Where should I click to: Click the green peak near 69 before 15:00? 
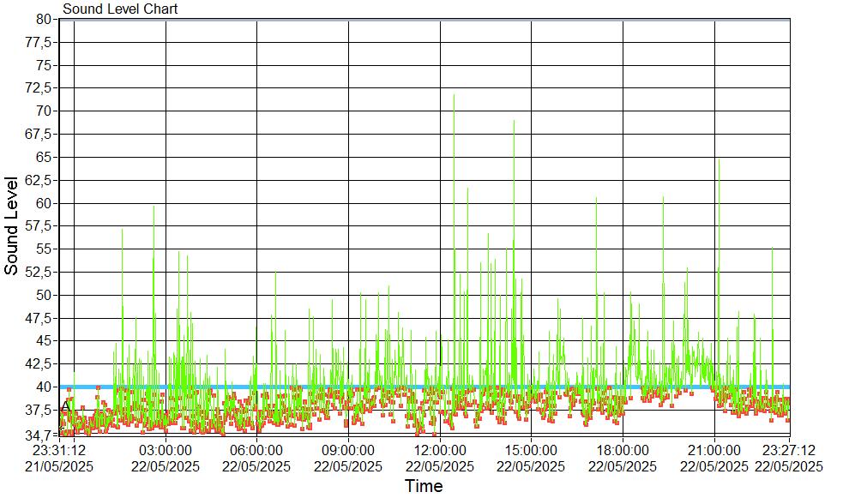click(x=514, y=123)
